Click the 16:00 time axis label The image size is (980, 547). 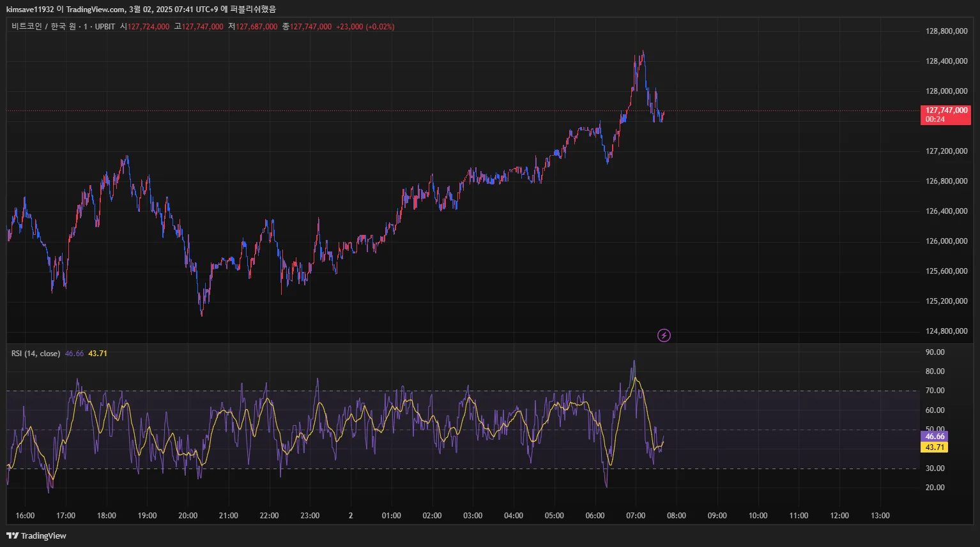[25, 516]
